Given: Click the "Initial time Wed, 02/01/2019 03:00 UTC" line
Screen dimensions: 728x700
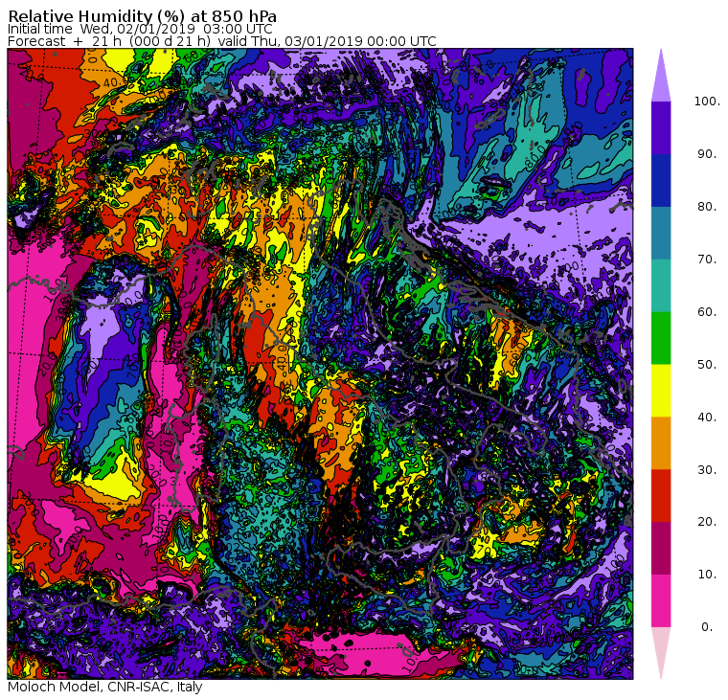Looking at the screenshot, I should (140, 30).
